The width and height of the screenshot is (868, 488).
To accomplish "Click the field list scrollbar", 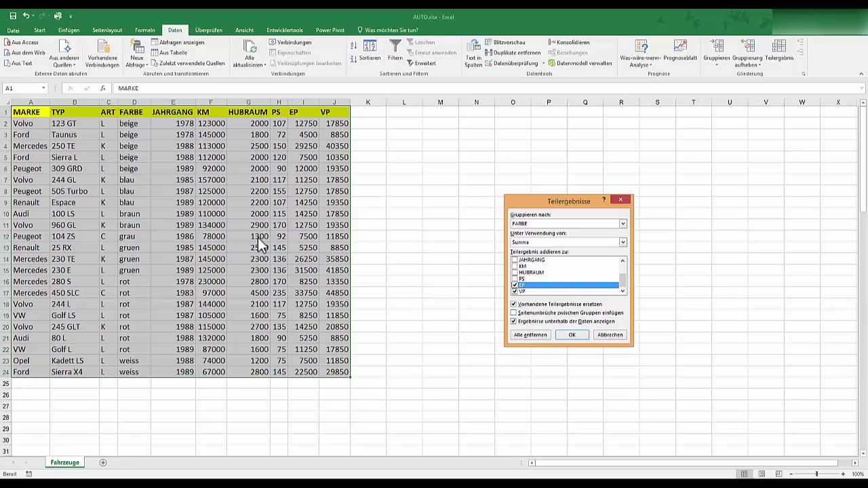I will pyautogui.click(x=623, y=276).
